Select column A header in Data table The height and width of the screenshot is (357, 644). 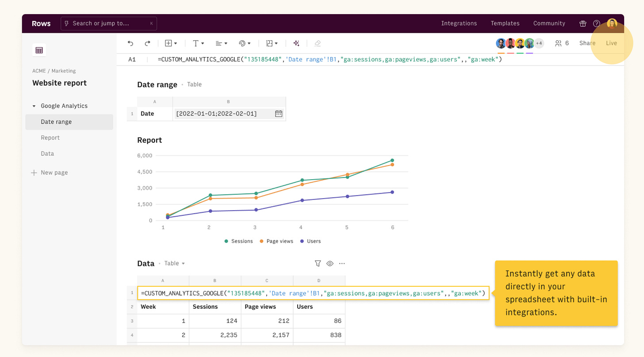point(163,280)
